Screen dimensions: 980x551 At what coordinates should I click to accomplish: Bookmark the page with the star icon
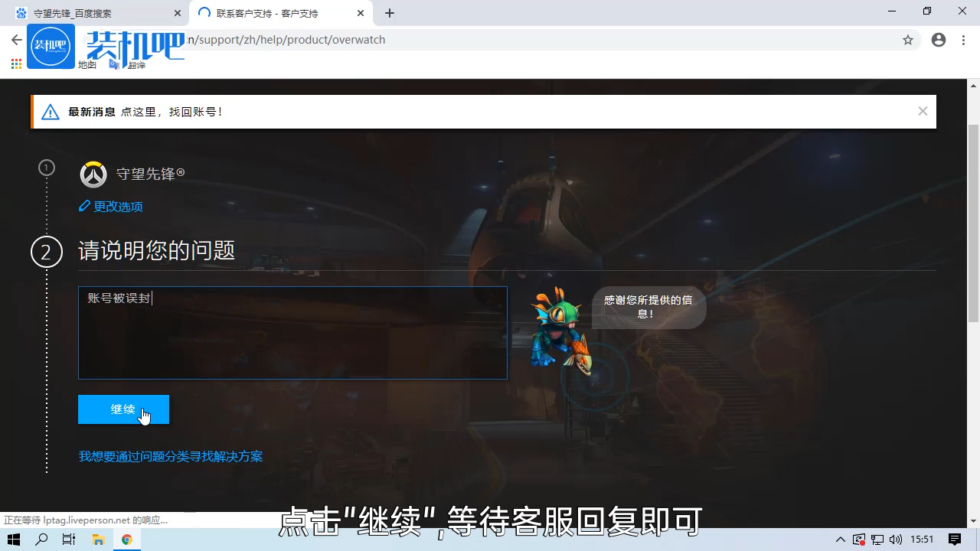click(908, 40)
